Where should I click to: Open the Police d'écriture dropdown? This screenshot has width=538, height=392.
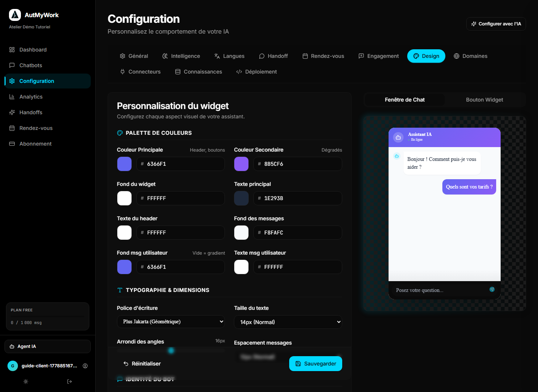pos(171,322)
